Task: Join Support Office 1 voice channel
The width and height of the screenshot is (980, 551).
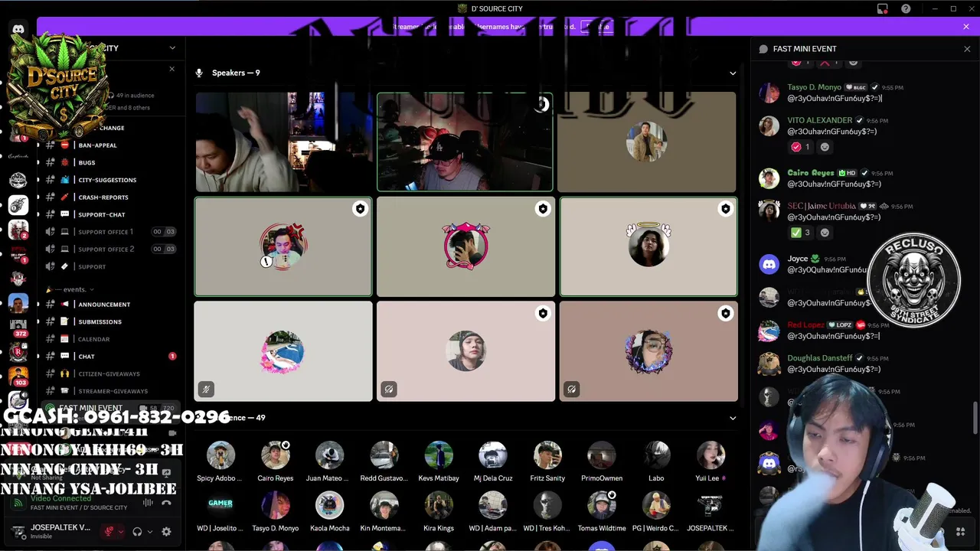Action: pos(110,232)
